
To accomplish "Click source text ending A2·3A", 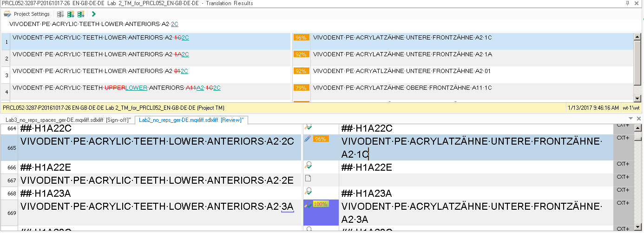I will (x=157, y=206).
